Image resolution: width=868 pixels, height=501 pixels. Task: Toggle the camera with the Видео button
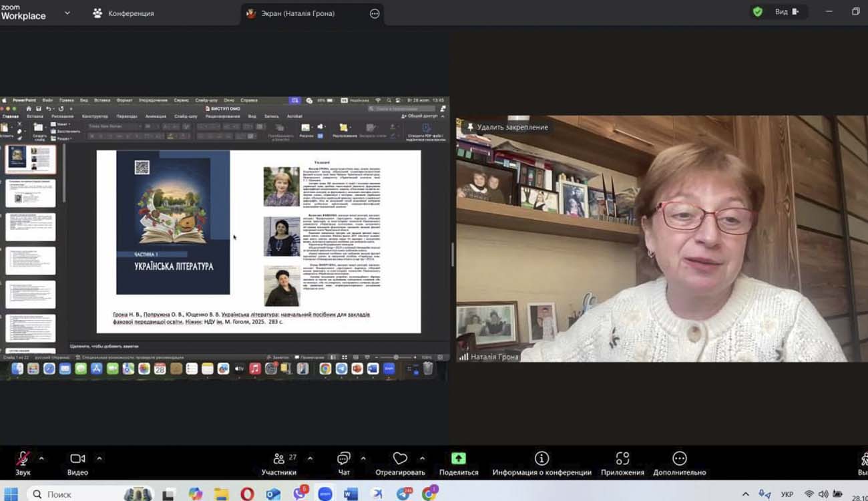tap(77, 459)
